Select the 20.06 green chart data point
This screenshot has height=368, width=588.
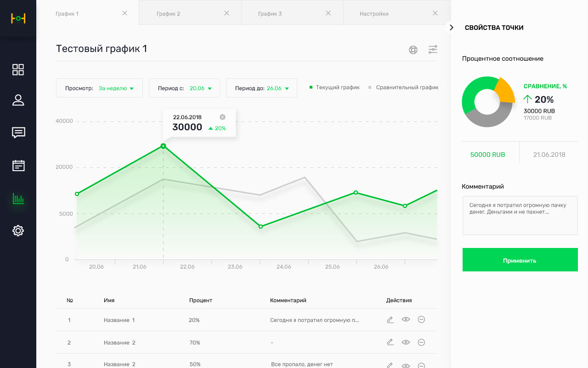tap(77, 194)
